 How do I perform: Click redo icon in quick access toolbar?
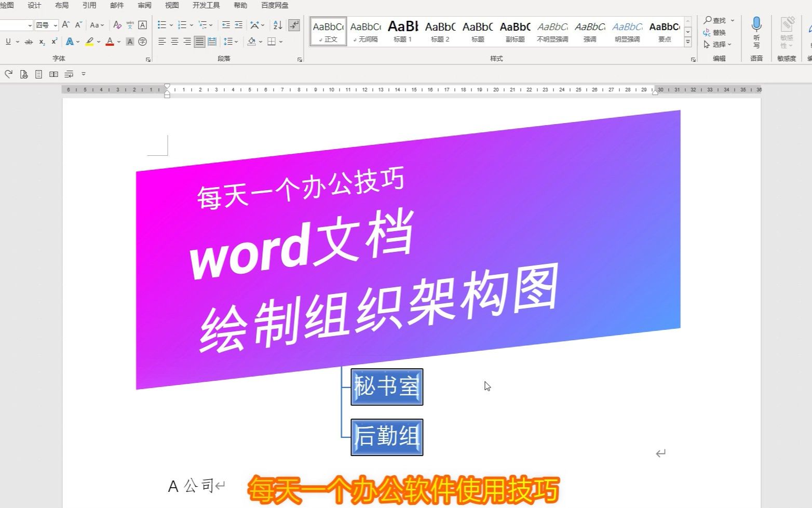click(x=8, y=74)
